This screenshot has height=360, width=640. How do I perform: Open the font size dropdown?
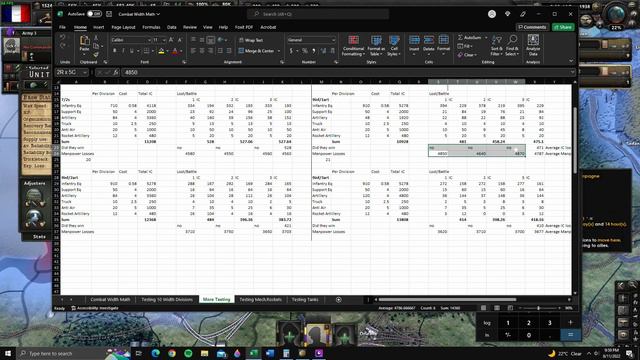(164, 40)
